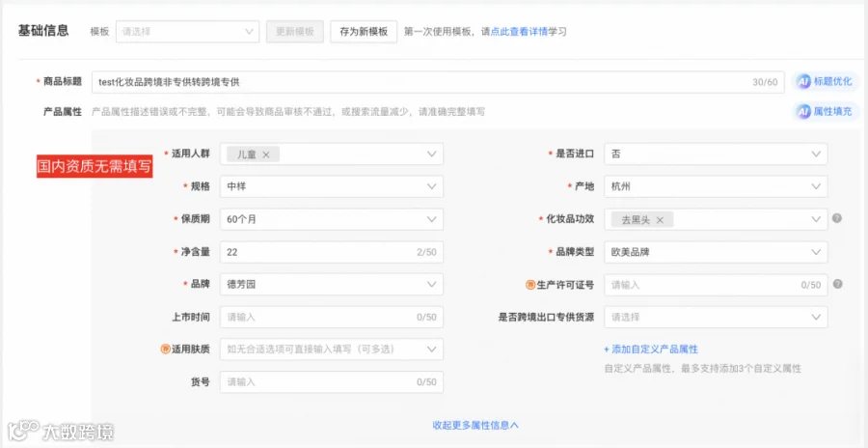Open the 模板 template dropdown
The width and height of the screenshot is (868, 448).
[x=188, y=32]
